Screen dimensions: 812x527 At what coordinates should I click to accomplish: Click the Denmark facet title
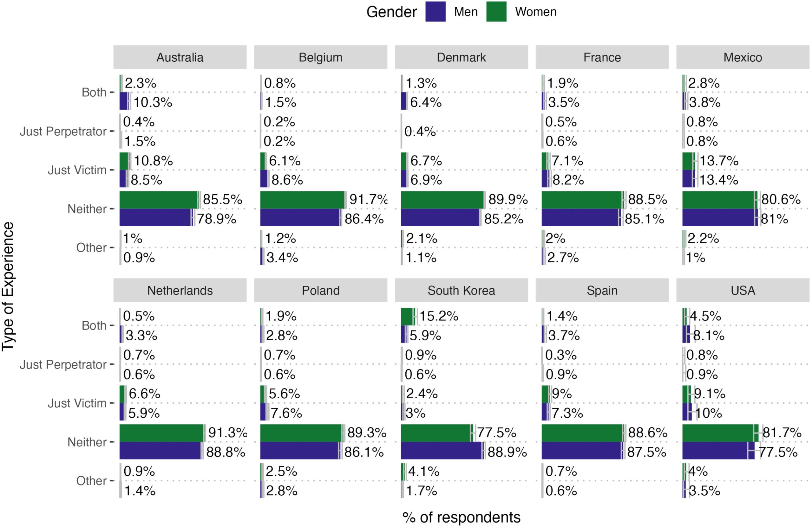pyautogui.click(x=461, y=57)
